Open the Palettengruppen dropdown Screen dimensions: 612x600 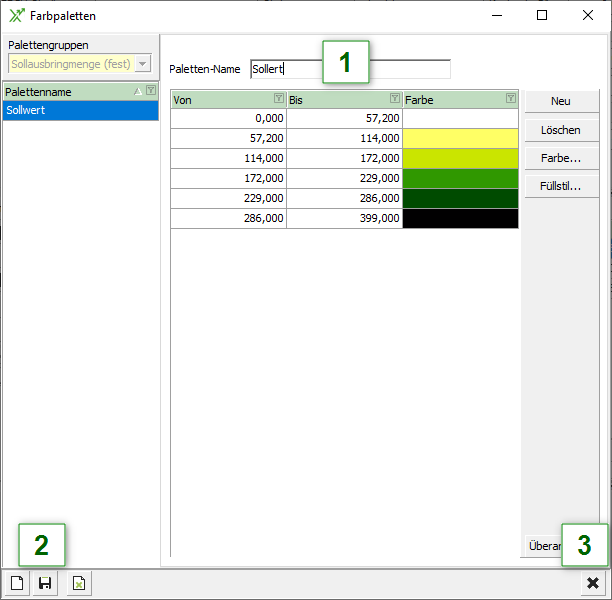point(143,64)
